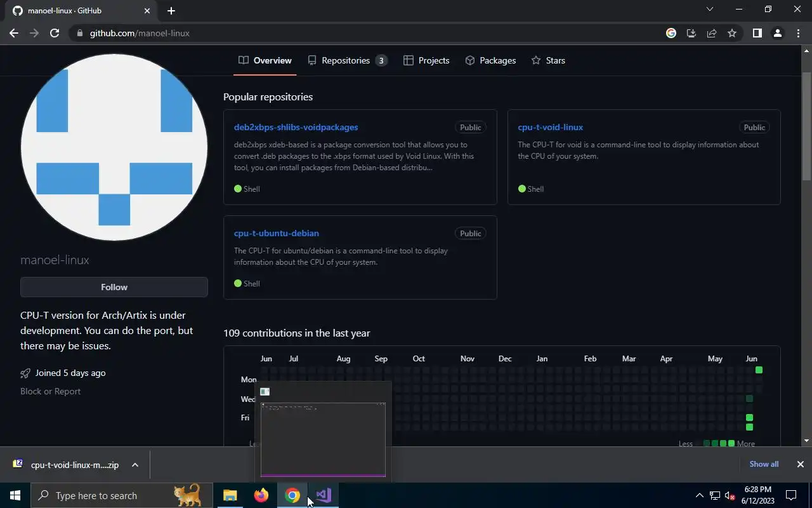Viewport: 812px width, 508px height.
Task: Open the tab search chevron
Action: point(710,10)
